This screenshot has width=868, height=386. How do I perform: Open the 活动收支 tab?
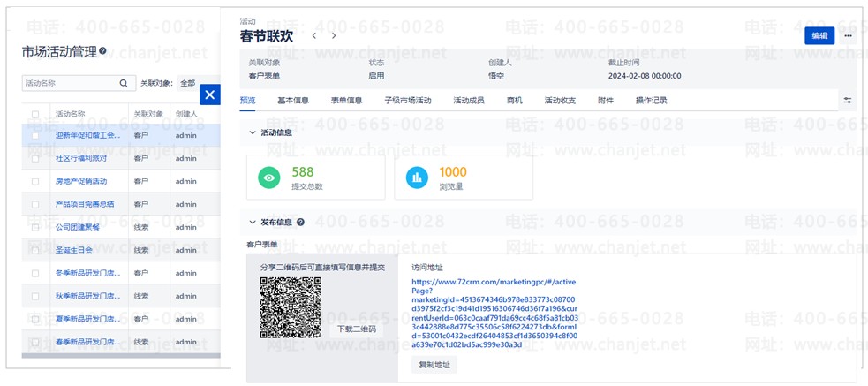560,100
